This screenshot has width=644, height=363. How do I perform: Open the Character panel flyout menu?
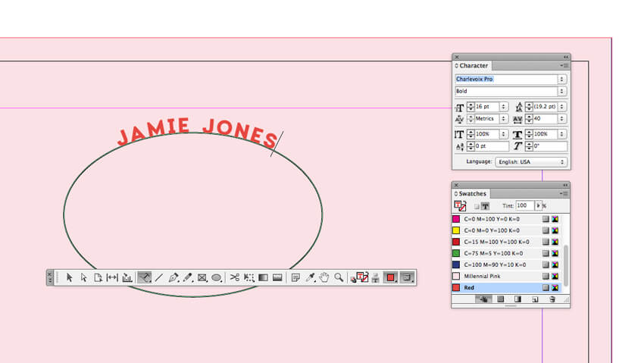[564, 66]
